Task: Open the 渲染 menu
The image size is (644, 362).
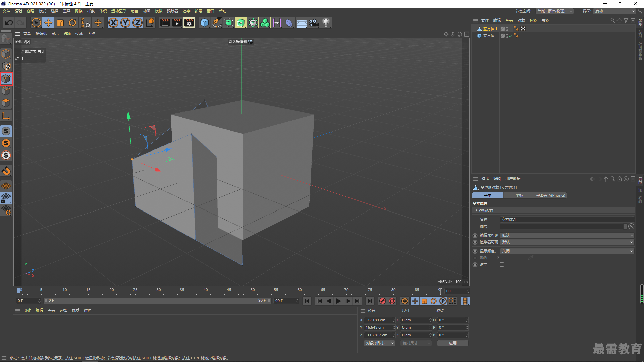Action: [x=186, y=11]
